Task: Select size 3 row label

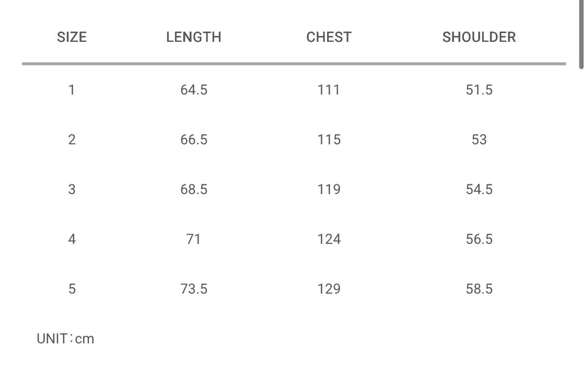Action: 72,189
